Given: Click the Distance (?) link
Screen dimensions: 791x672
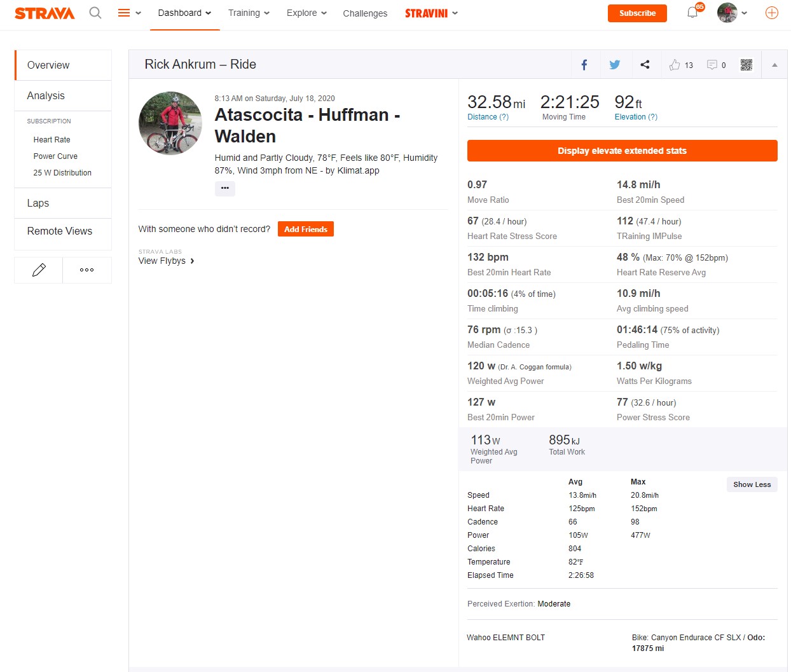Looking at the screenshot, I should click(x=488, y=117).
